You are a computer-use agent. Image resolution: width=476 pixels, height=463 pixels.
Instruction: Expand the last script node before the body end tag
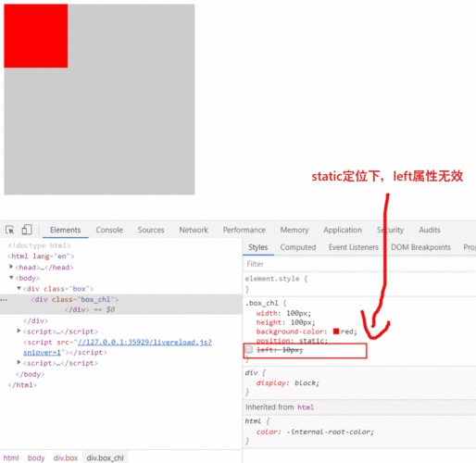click(19, 362)
